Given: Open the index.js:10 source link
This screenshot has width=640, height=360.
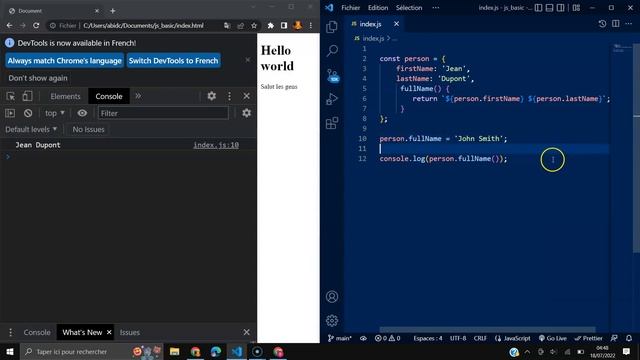Looking at the screenshot, I should click(x=216, y=145).
